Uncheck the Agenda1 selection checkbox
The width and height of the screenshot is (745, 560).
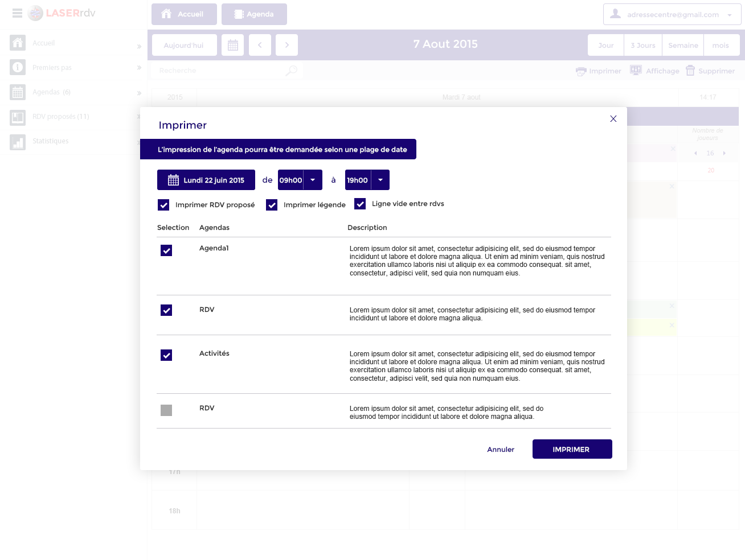point(166,250)
